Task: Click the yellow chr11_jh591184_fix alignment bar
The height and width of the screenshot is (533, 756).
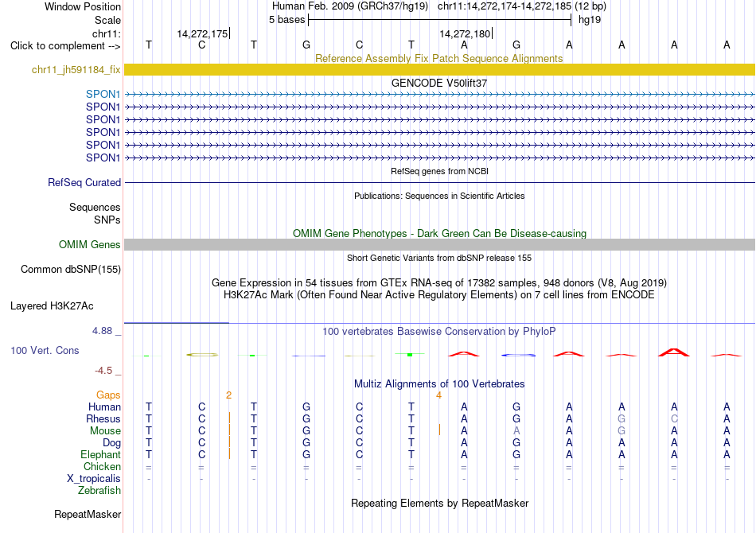Action: [439, 70]
